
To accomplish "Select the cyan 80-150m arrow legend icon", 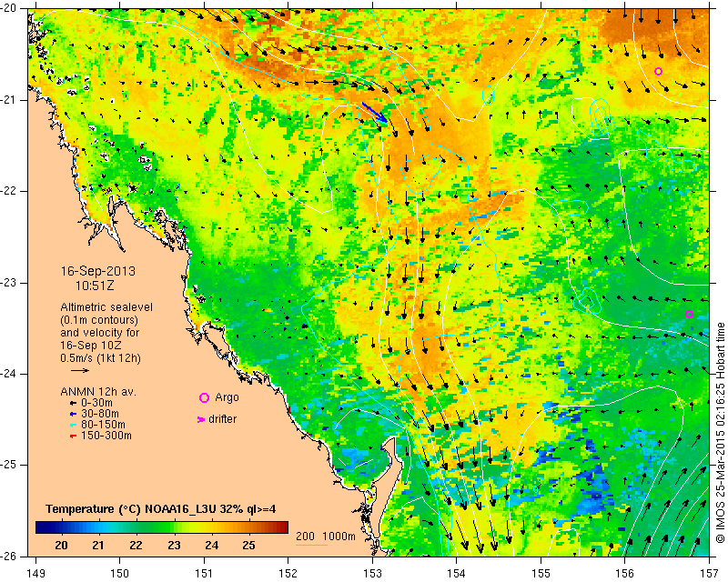I will coord(73,425).
